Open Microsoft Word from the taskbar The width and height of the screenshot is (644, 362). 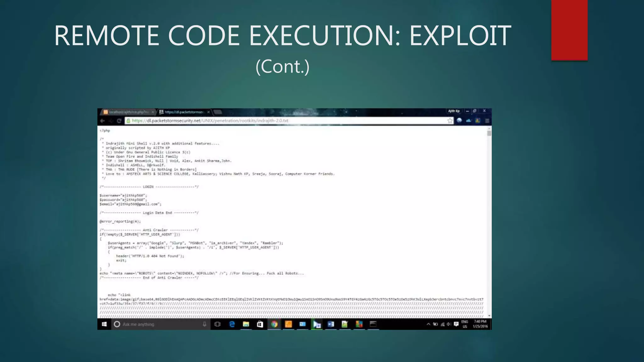[331, 324]
